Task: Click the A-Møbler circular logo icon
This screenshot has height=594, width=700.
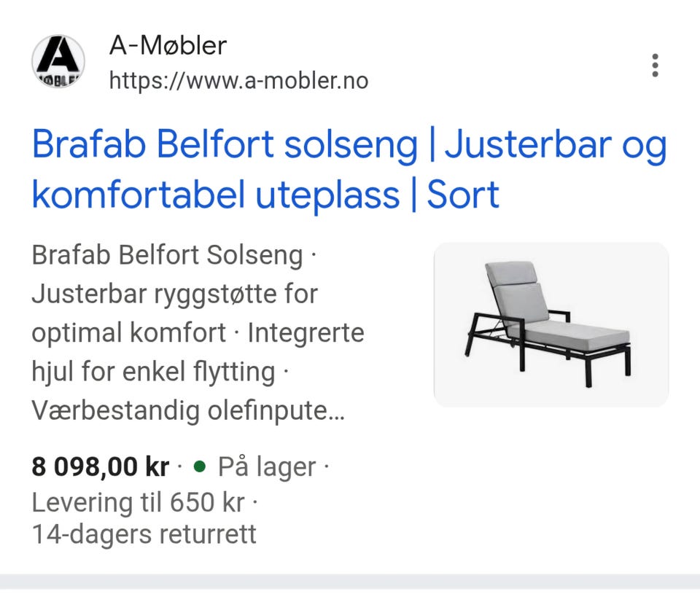Action: (x=58, y=63)
